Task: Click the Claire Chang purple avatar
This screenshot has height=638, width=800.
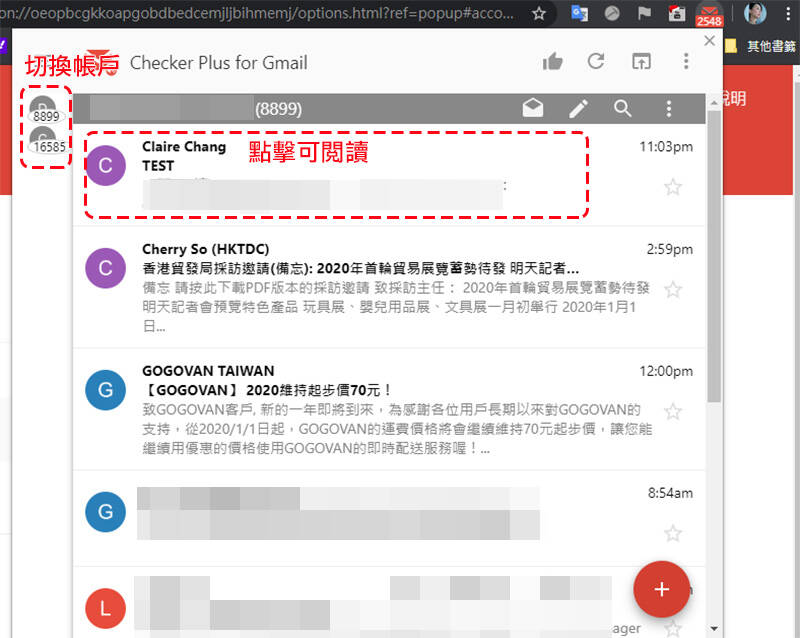Action: coord(106,165)
